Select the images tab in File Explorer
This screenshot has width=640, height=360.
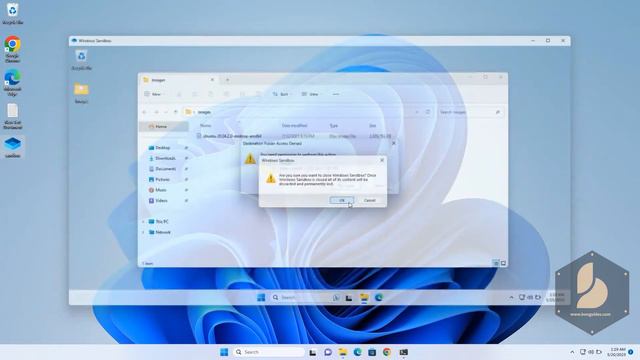(178, 80)
